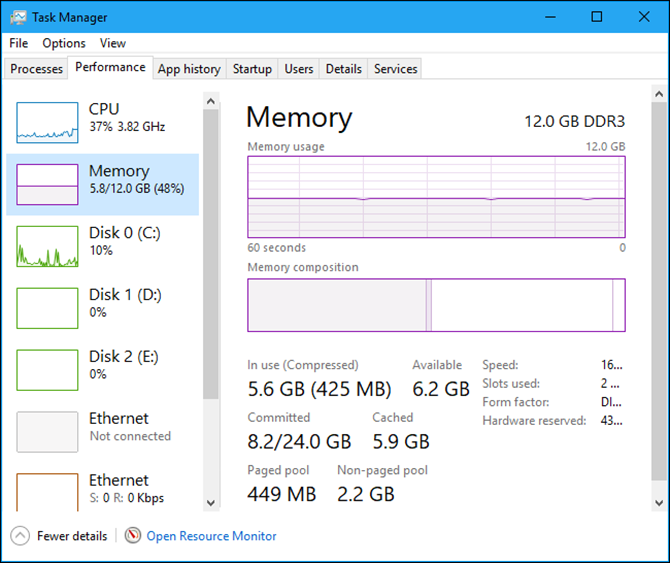Go to the Startup tab
This screenshot has width=670, height=563.
(x=252, y=69)
